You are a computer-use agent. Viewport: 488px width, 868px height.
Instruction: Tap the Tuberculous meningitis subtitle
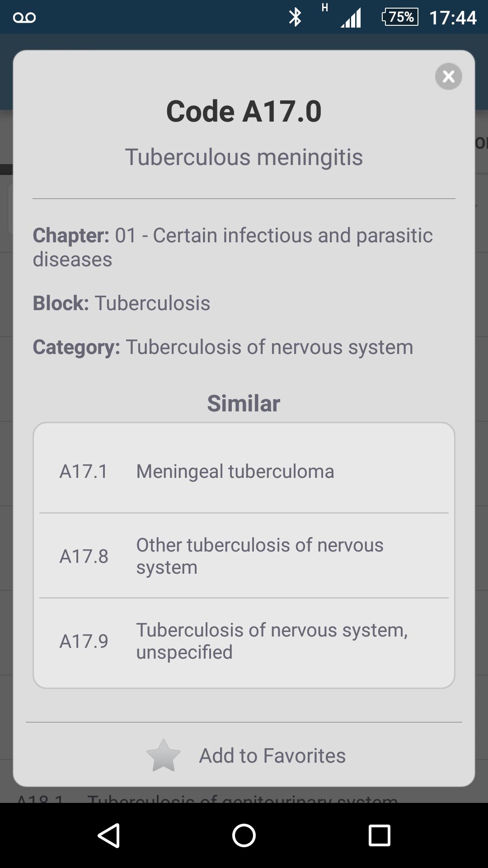pyautogui.click(x=244, y=157)
